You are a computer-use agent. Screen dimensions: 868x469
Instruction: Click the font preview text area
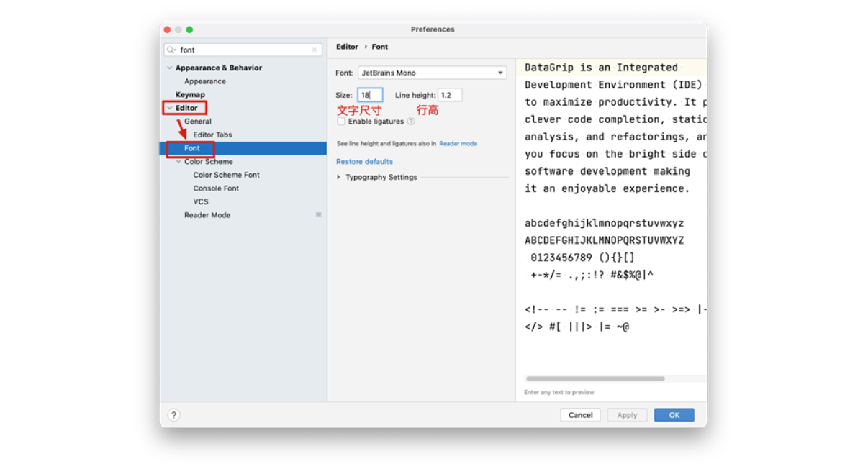click(612, 216)
